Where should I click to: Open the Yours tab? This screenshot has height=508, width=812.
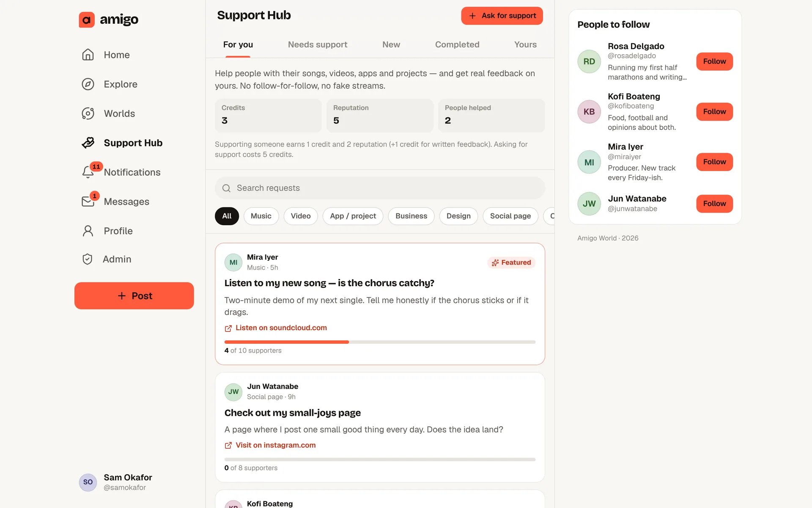point(525,44)
